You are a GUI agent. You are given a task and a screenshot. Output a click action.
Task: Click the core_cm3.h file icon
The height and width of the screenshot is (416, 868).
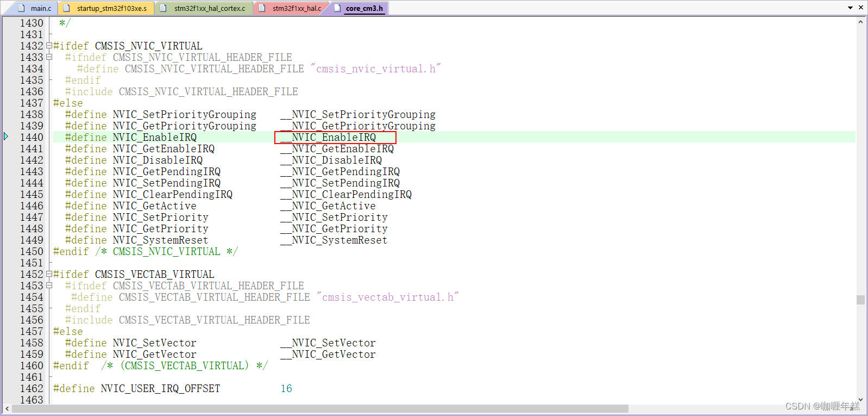[x=337, y=8]
